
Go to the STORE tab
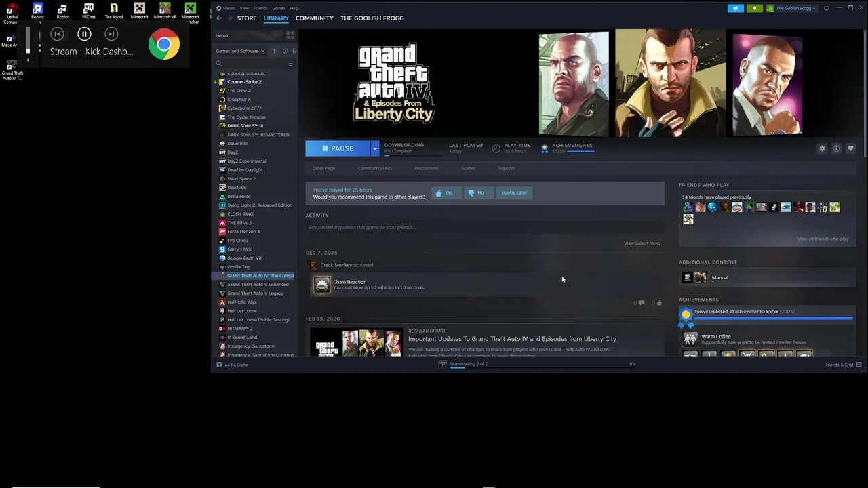click(247, 18)
